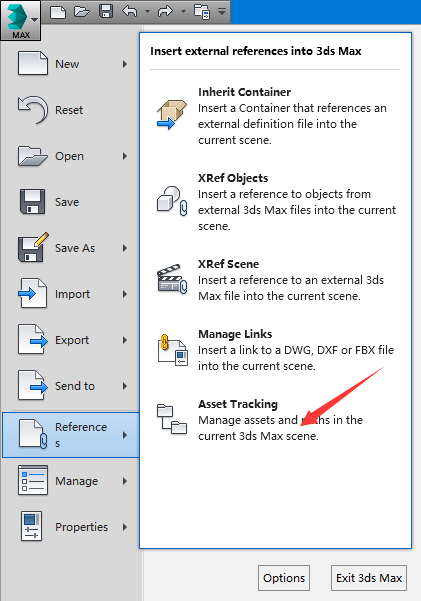Save file with toolbar floppy disk icon

(106, 11)
